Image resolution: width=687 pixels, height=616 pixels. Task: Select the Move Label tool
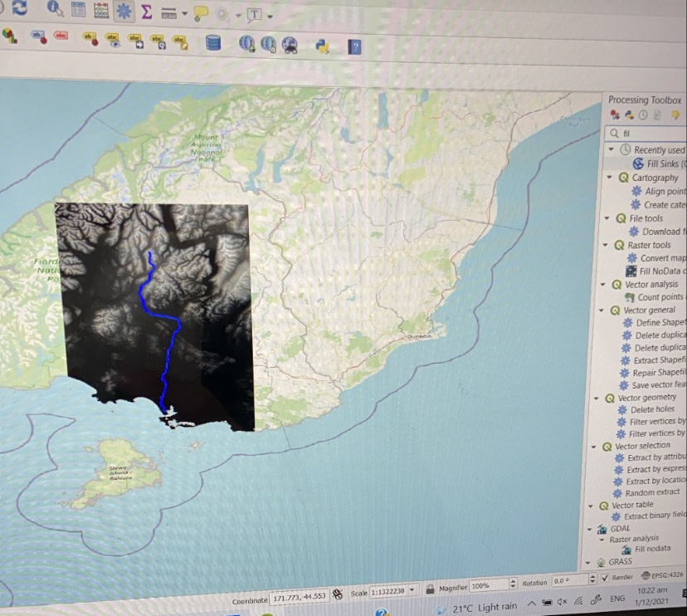(x=136, y=42)
